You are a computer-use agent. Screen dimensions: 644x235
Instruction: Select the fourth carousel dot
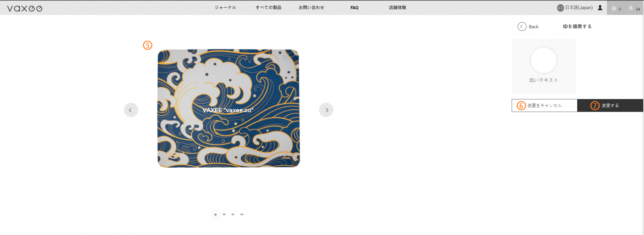(x=242, y=214)
